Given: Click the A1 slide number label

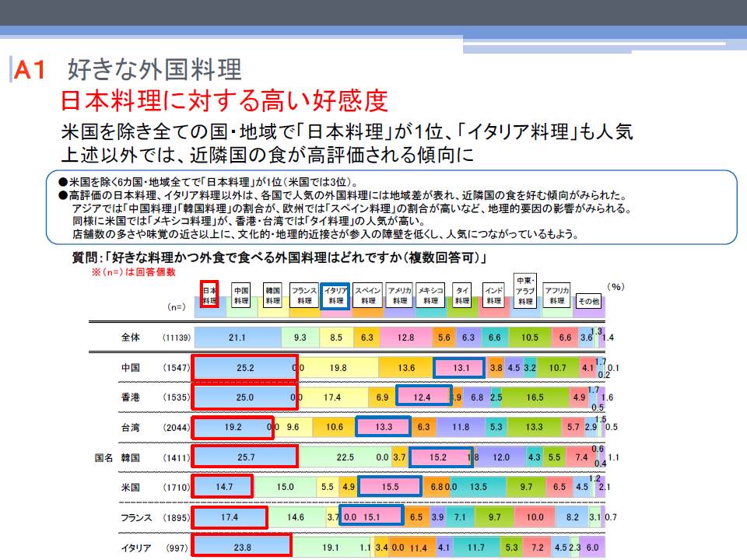Looking at the screenshot, I should point(33,72).
